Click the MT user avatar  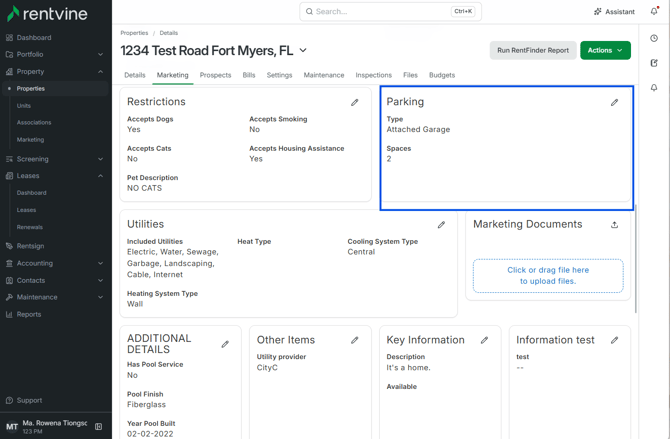pyautogui.click(x=12, y=427)
